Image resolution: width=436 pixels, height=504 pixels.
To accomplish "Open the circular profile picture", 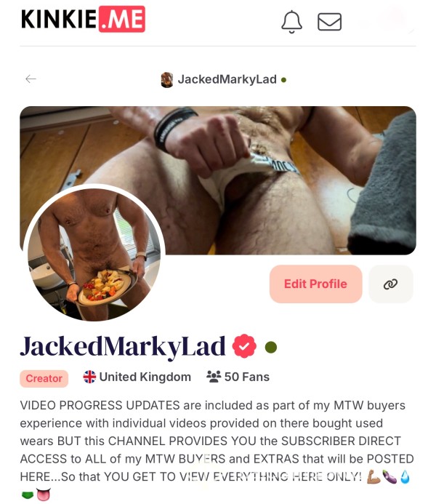I will point(94,252).
